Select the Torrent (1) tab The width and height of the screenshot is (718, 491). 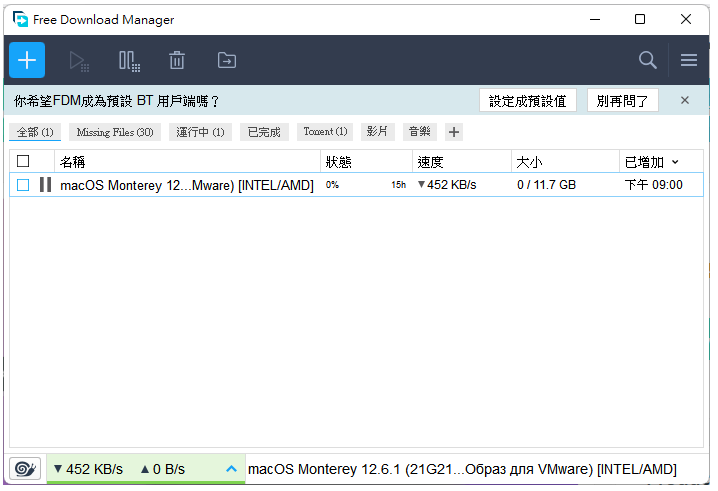(x=325, y=132)
